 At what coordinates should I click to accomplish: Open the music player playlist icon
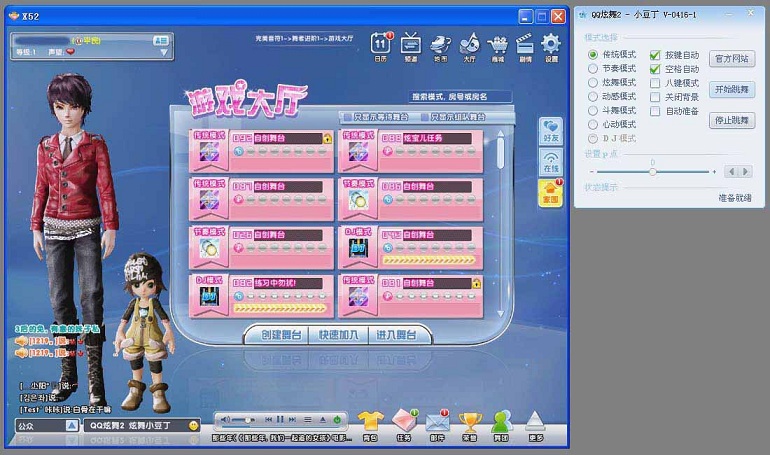point(307,420)
